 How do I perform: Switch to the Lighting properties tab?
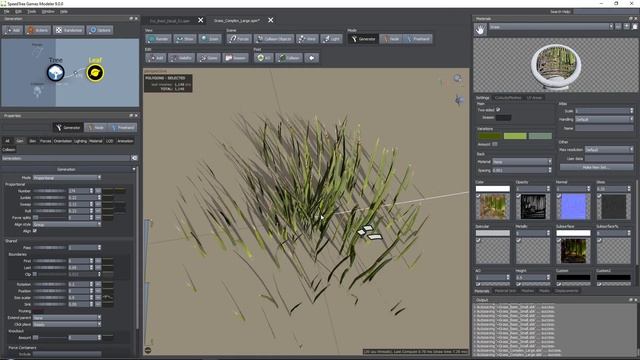click(80, 141)
